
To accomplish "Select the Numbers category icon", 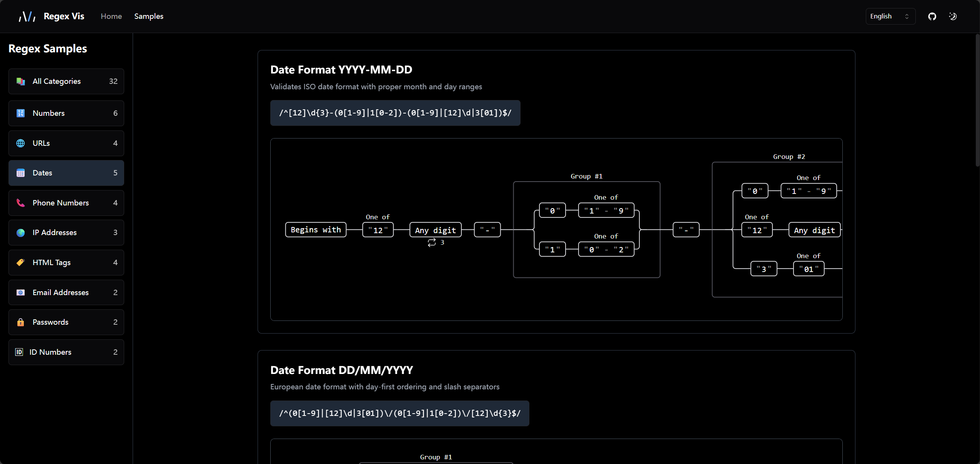I will pos(21,113).
